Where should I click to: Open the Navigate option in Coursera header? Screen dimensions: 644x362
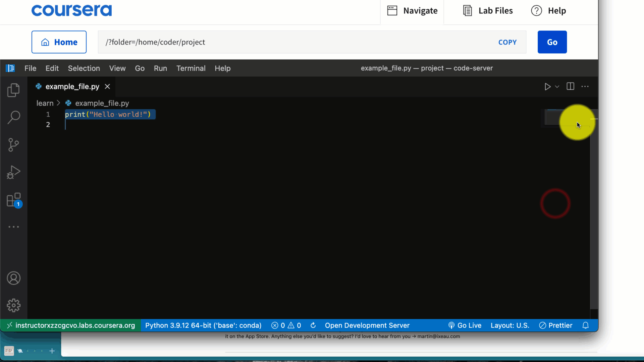(412, 11)
